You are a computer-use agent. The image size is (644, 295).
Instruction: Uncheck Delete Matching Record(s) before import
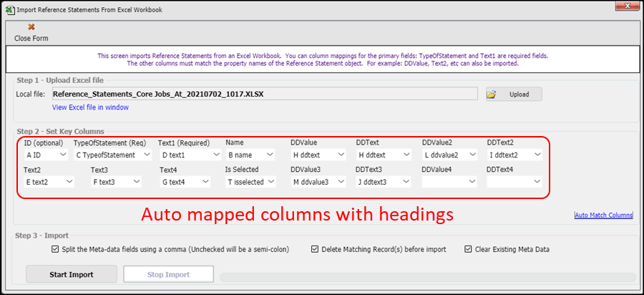click(315, 249)
